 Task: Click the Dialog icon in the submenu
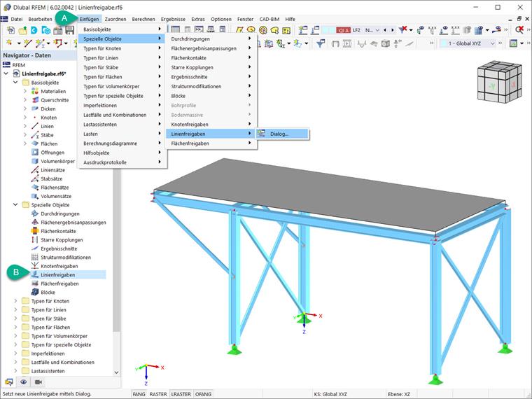tap(261, 134)
